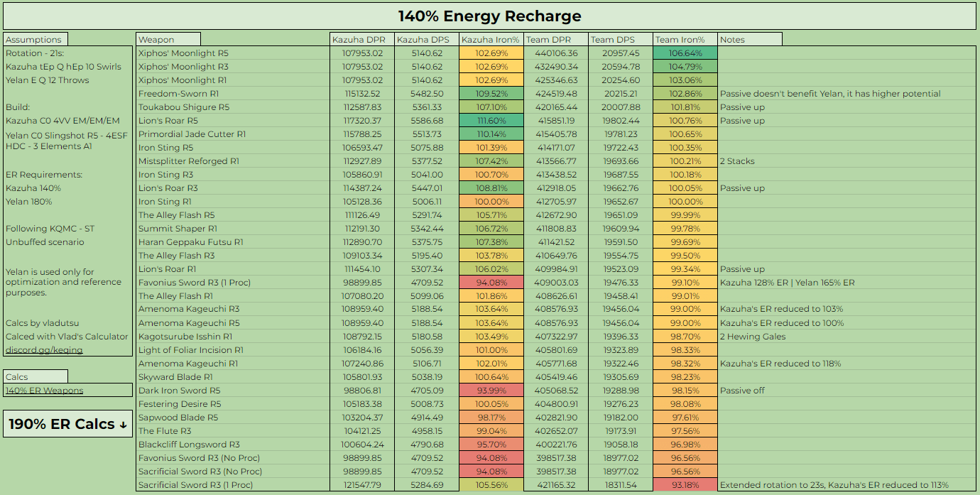Select the Assumptions header cell
Viewport: 980px width, 495px height.
point(36,40)
